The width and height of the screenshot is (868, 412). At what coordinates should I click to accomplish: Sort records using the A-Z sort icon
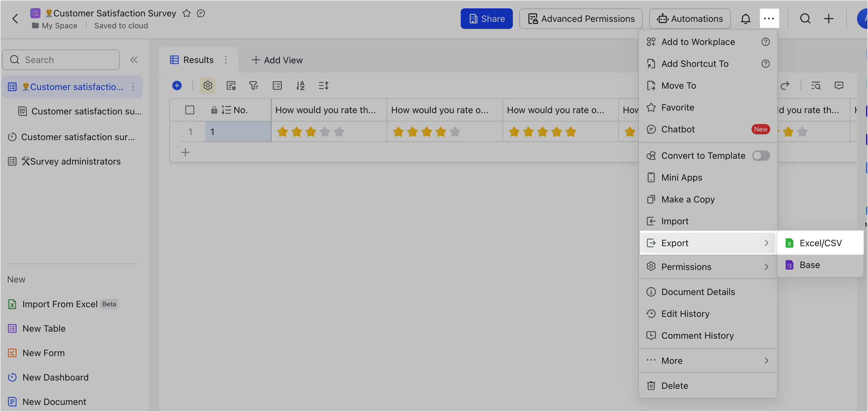point(300,85)
